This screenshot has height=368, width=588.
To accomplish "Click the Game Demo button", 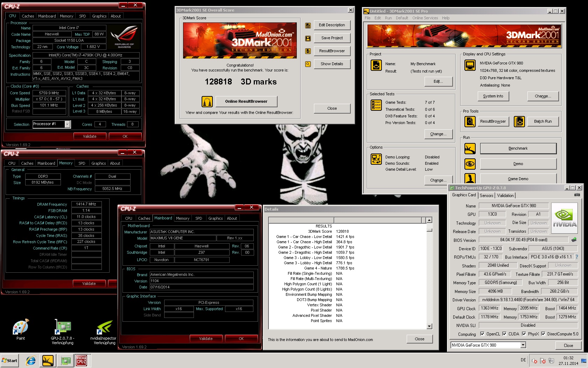I will point(518,179).
